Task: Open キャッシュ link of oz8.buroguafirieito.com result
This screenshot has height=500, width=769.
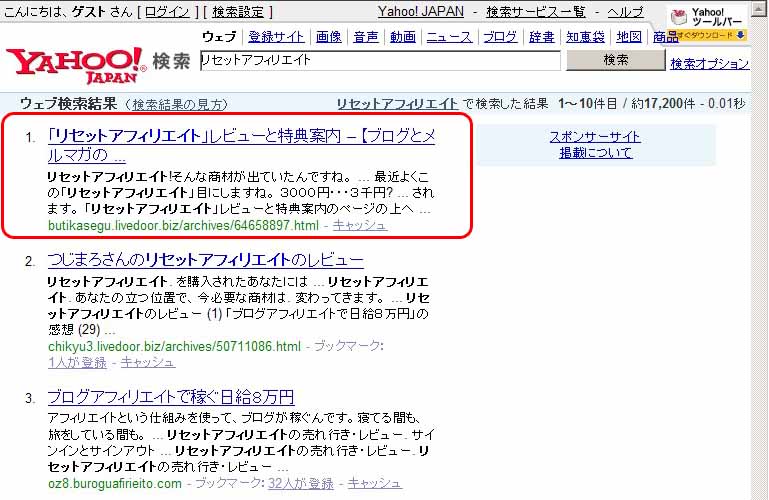Action: 375,484
